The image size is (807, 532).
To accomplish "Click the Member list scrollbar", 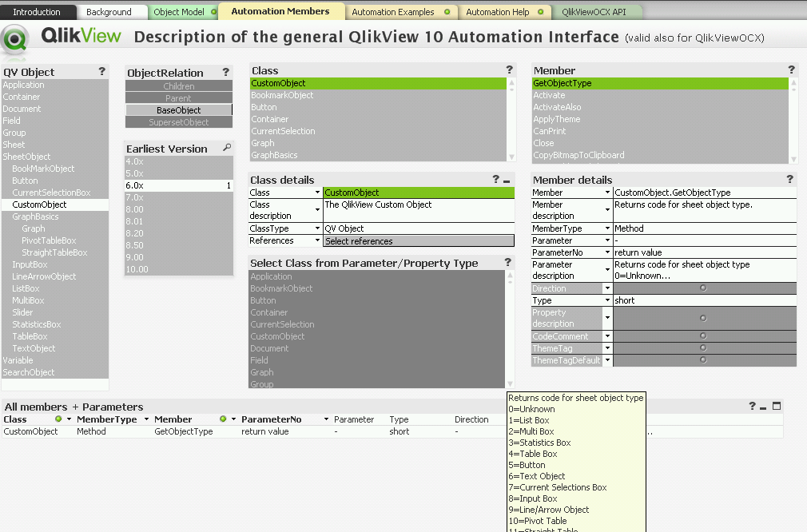I will pyautogui.click(x=793, y=121).
